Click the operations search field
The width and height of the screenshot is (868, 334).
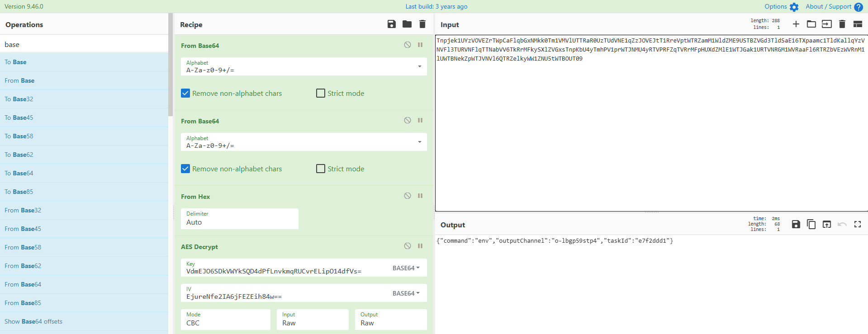tap(84, 45)
